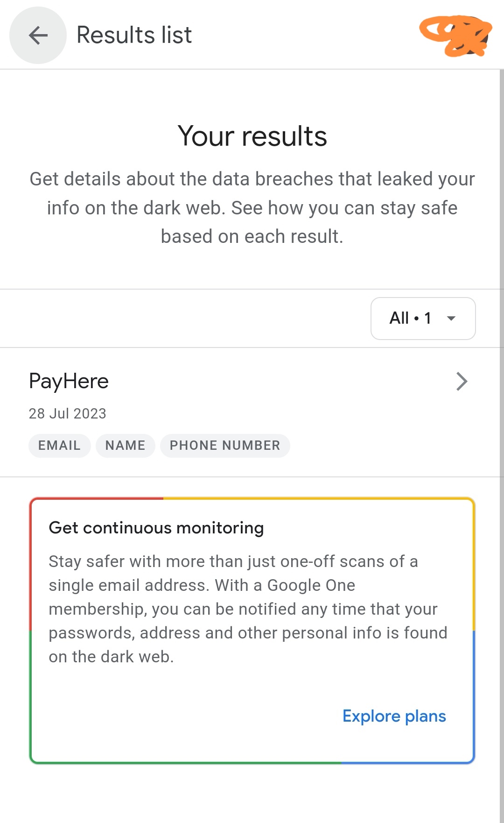
Task: Click the Explore plans link
Action: coord(394,716)
